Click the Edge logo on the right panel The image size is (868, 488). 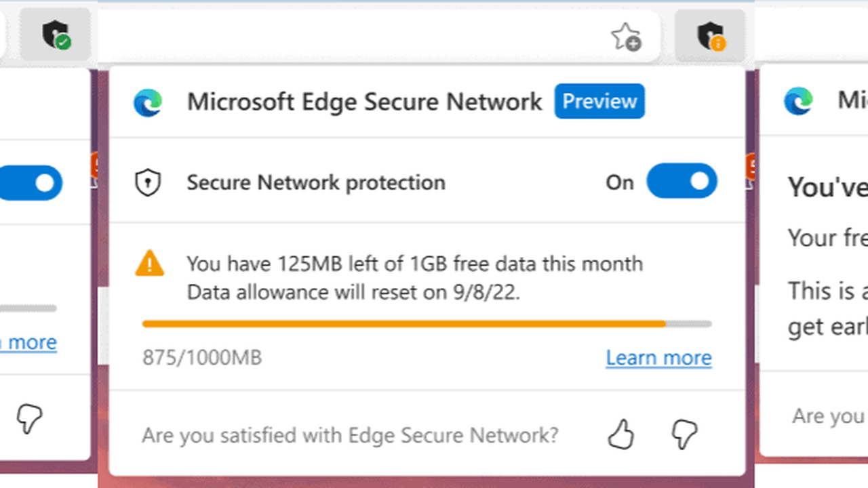tap(799, 101)
